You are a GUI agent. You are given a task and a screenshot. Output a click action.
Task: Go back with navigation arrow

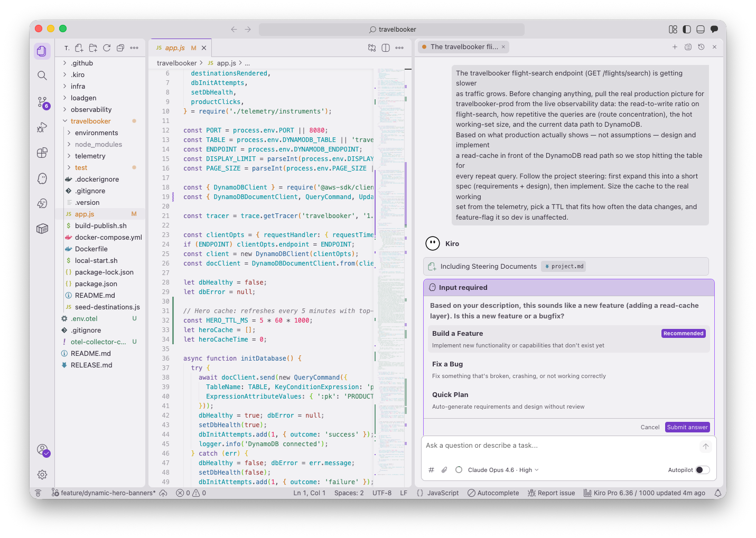coord(234,30)
